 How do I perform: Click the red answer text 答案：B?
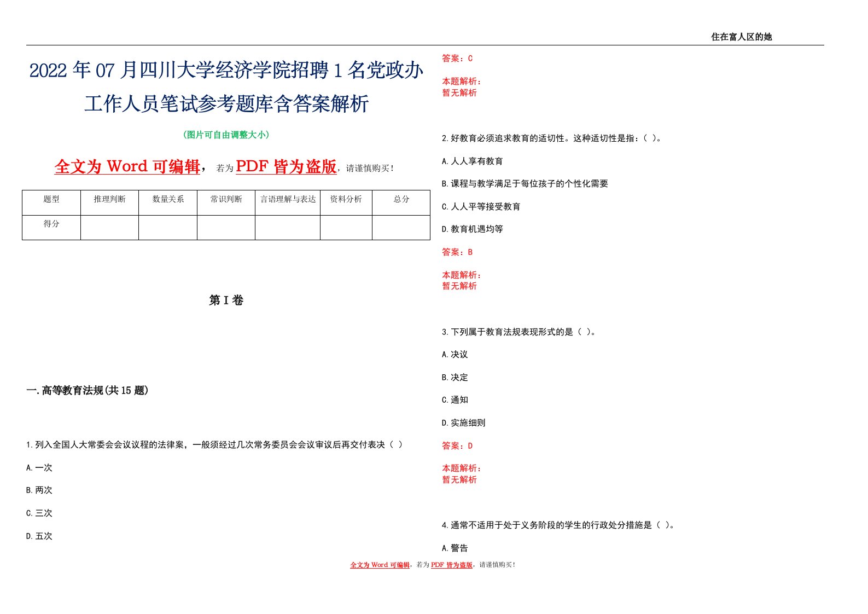[x=457, y=252]
